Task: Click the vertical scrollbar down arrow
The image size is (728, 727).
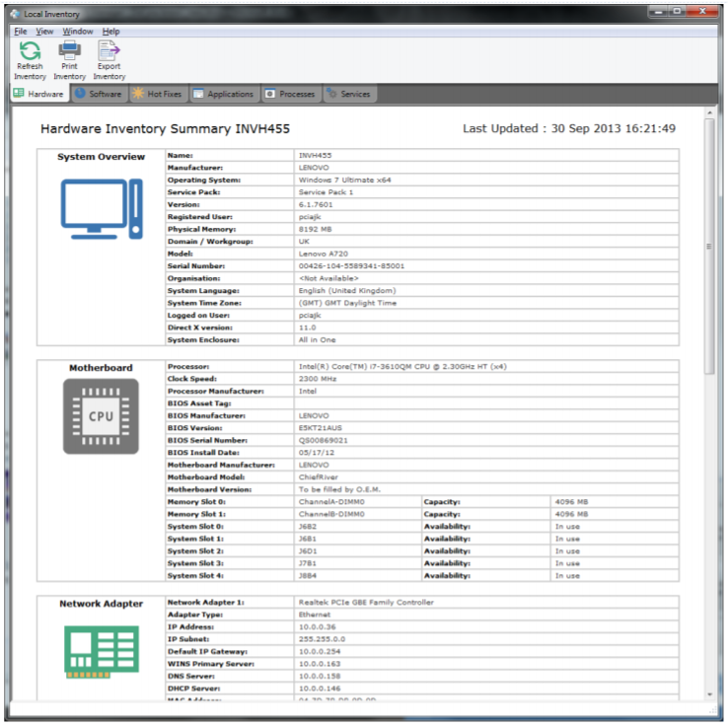Action: (x=710, y=694)
